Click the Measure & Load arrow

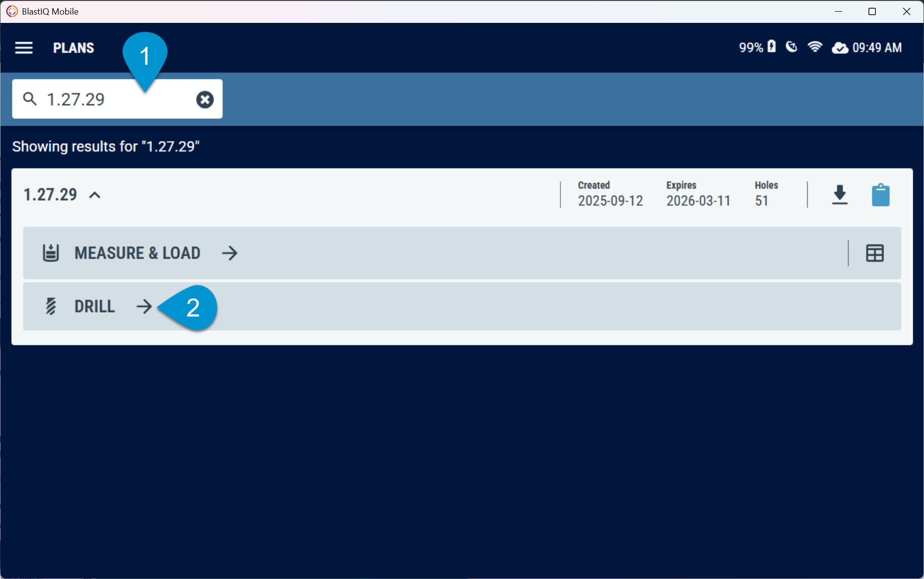230,253
